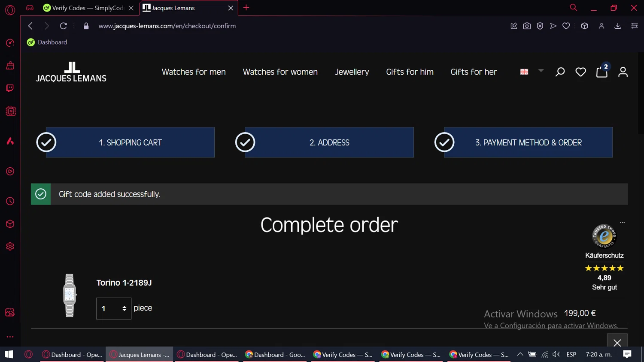644x362 pixels.
Task: Open Jewellery menu
Action: (352, 72)
